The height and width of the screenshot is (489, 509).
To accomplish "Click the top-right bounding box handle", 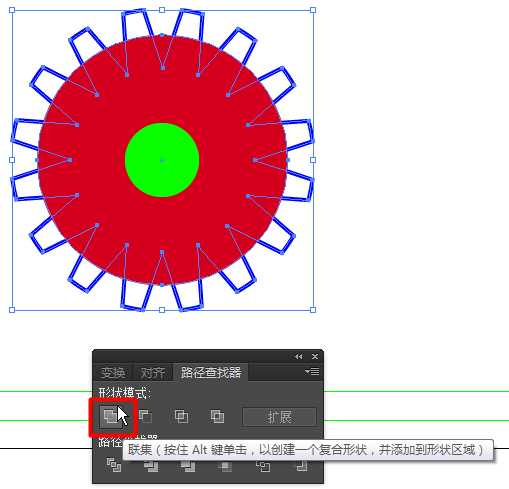I will [313, 10].
